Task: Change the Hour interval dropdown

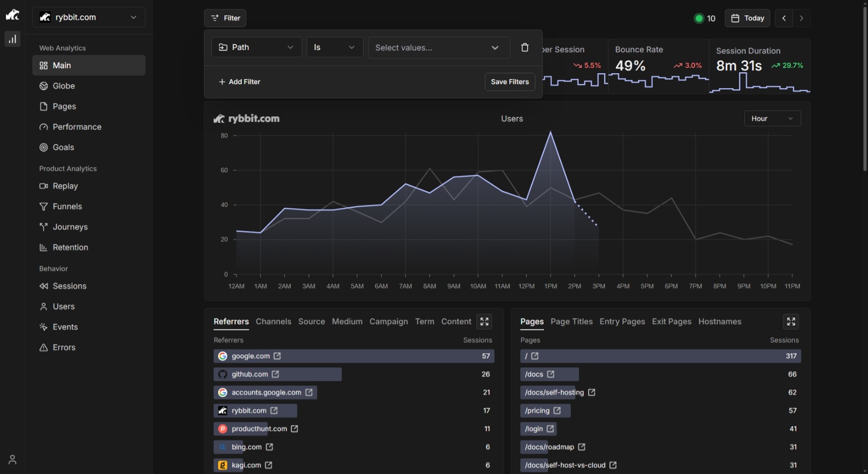Action: [x=772, y=119]
